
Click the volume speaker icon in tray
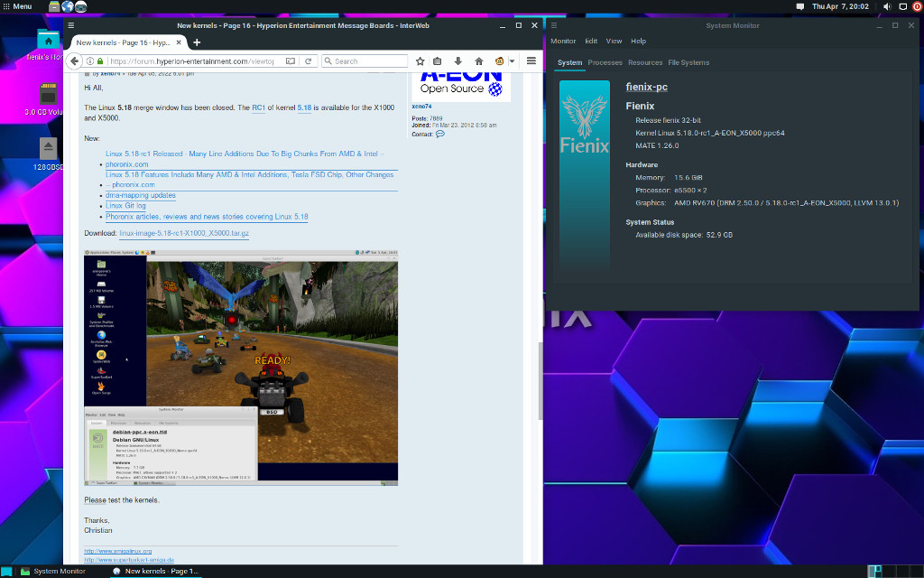coord(887,6)
